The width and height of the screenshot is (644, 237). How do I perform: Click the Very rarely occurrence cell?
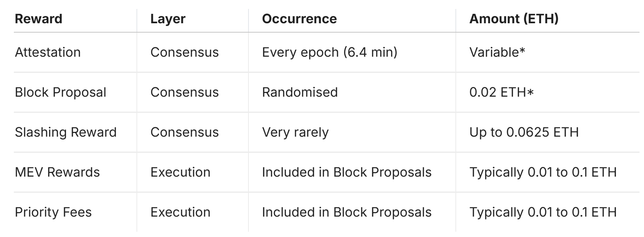coord(295,133)
